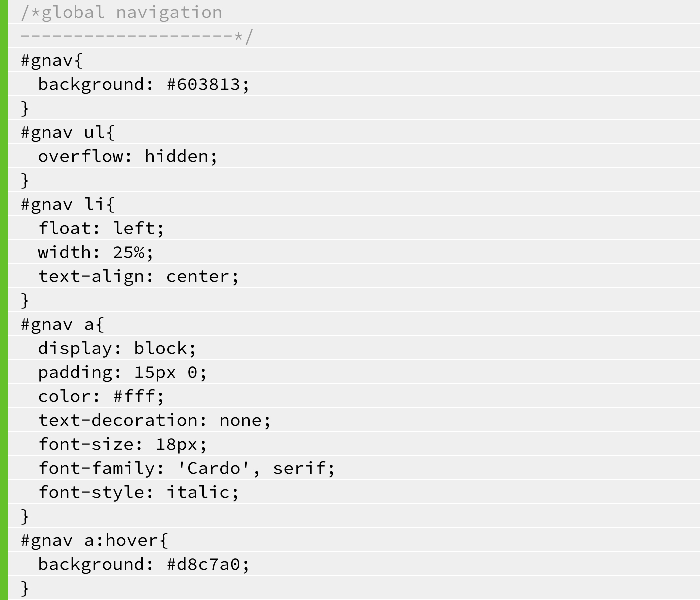Click the "font-style: italic;" declaration

pos(139,492)
